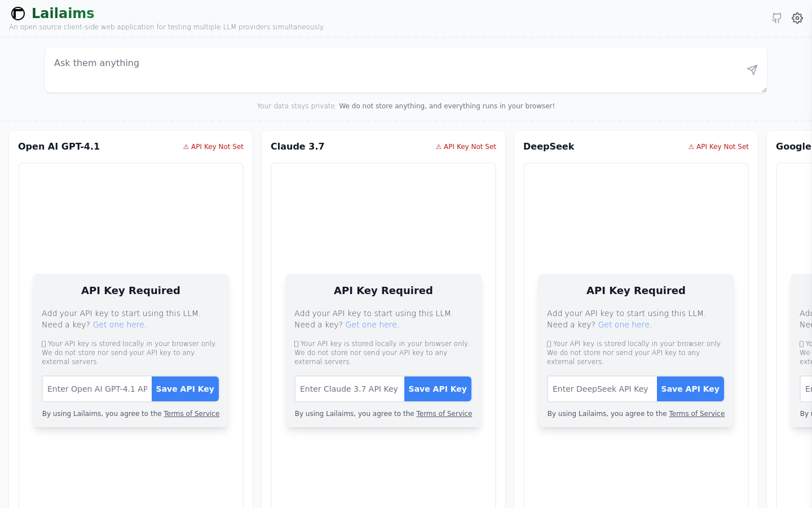Click the 'Your data stays private' notice
The height and width of the screenshot is (508, 812).
(406, 106)
